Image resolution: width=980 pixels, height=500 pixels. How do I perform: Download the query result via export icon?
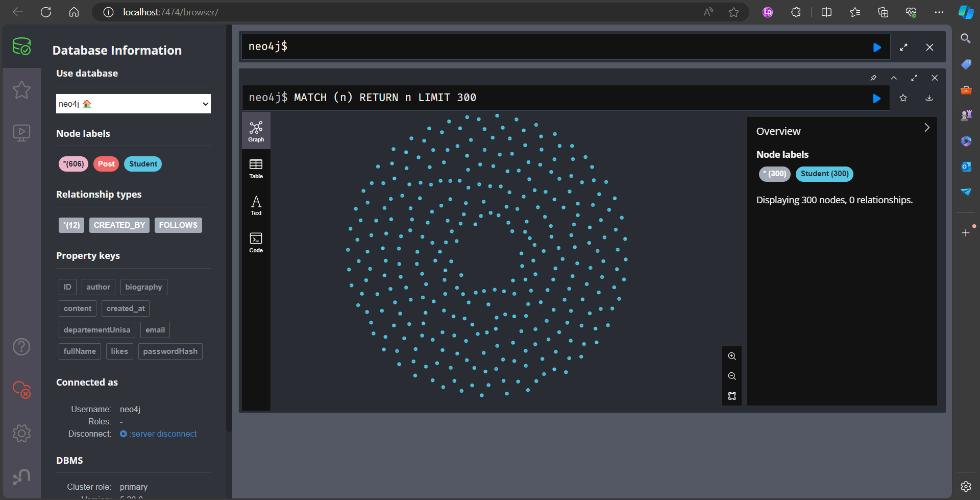[929, 98]
